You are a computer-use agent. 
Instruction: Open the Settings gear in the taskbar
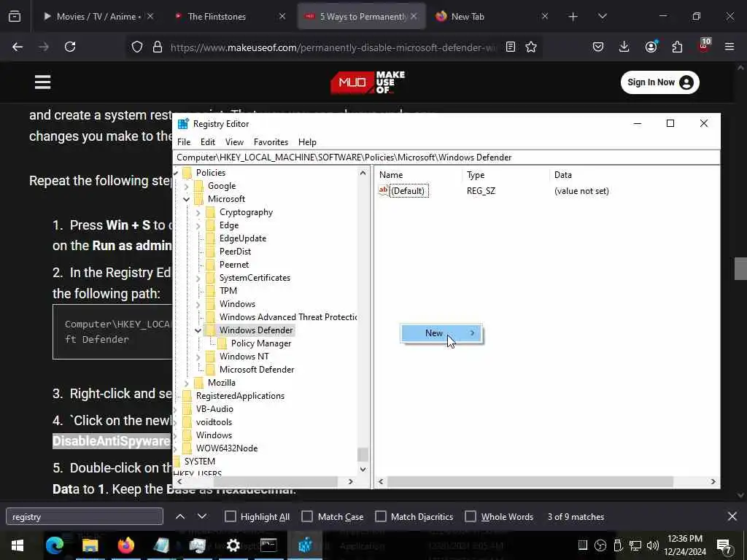coord(233,545)
